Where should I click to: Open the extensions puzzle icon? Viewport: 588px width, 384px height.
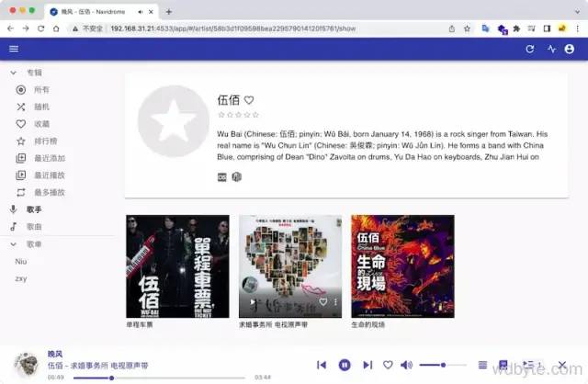tap(516, 28)
